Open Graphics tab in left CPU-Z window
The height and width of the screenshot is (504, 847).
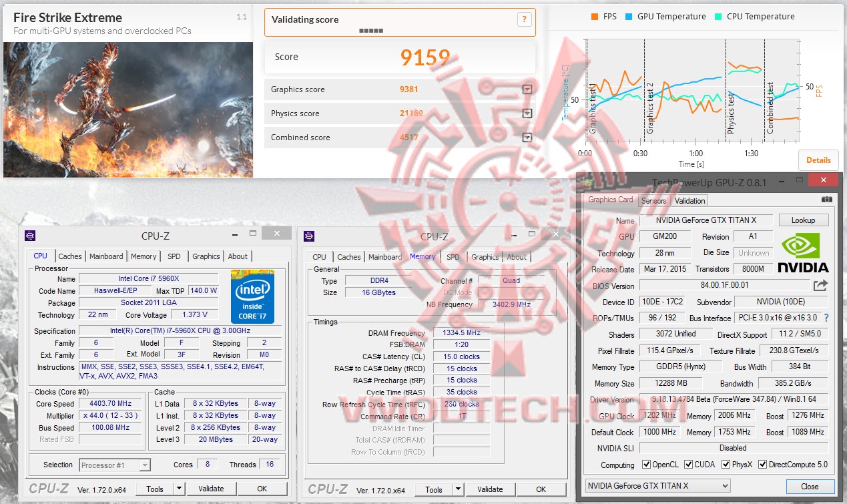coord(206,256)
